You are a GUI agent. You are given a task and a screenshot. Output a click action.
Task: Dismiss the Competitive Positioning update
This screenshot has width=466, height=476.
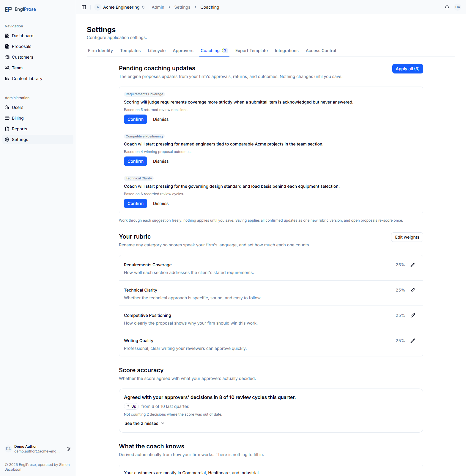pyautogui.click(x=161, y=161)
